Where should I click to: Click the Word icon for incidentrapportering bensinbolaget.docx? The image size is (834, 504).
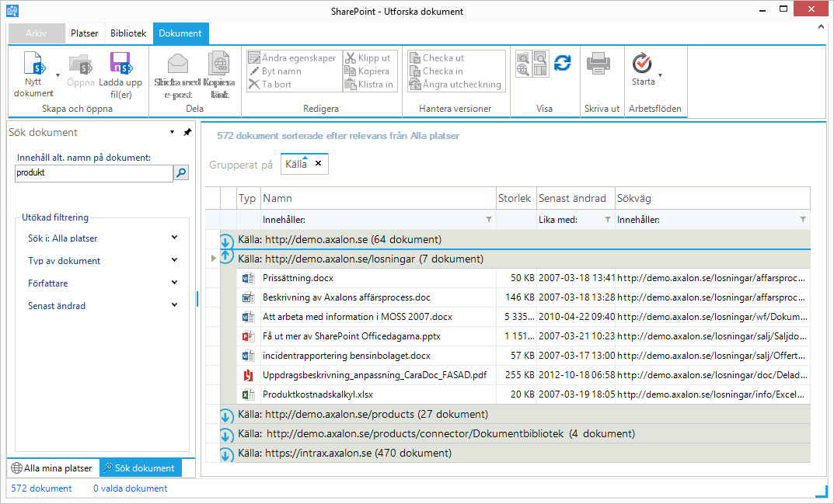pos(248,356)
